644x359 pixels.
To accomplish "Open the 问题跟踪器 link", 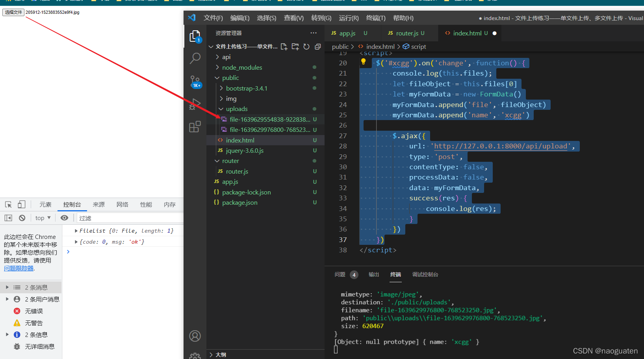I will click(19, 268).
